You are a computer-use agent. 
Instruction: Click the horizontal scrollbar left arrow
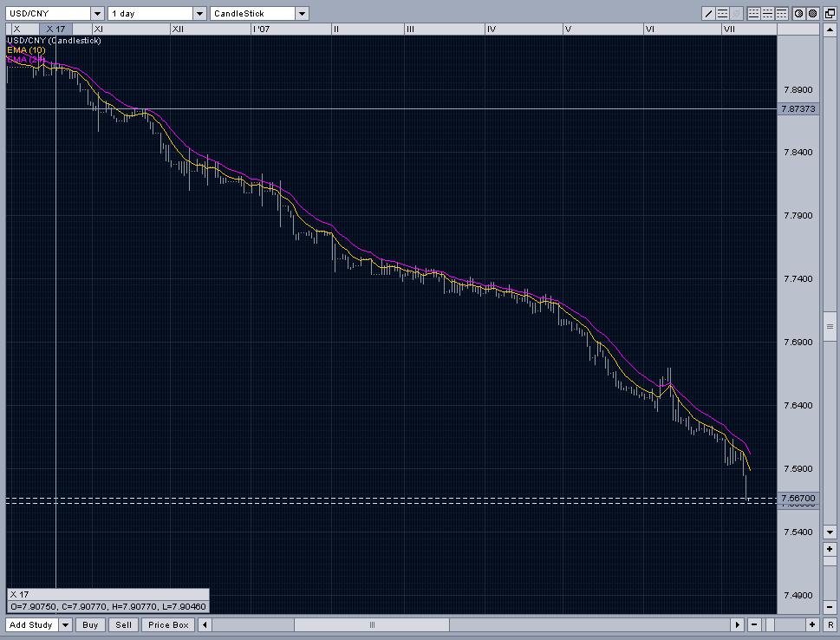(x=204, y=624)
